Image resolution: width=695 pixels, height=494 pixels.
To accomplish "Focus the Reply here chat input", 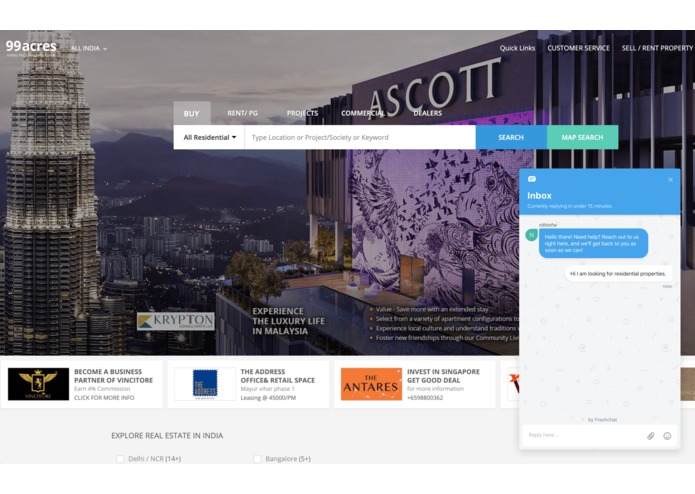I will [584, 436].
